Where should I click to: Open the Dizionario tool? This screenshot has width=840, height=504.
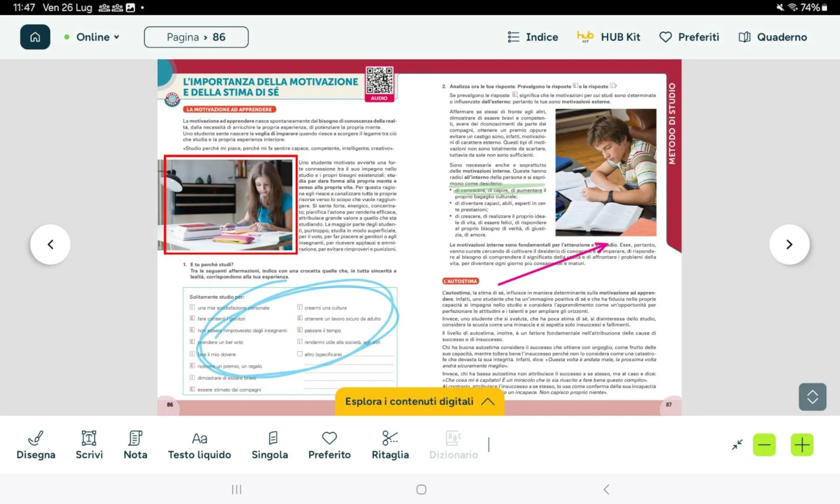click(454, 445)
